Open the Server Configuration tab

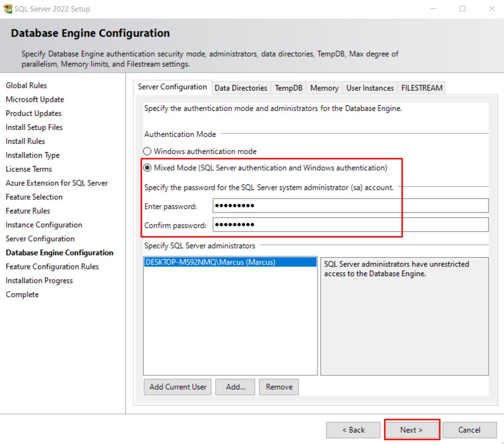coord(172,87)
